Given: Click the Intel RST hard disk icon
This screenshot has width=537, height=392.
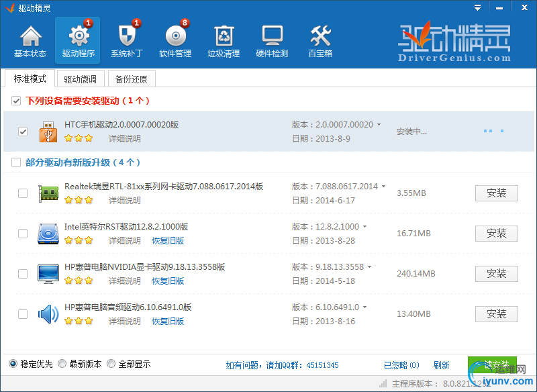Looking at the screenshot, I should [48, 234].
